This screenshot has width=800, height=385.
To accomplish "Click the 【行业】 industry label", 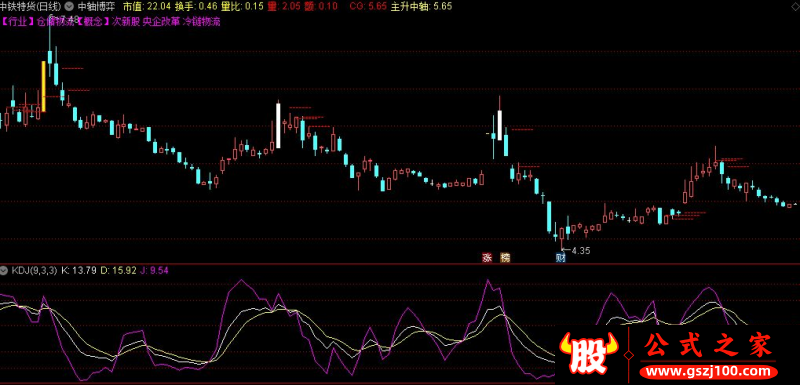I will tap(18, 22).
